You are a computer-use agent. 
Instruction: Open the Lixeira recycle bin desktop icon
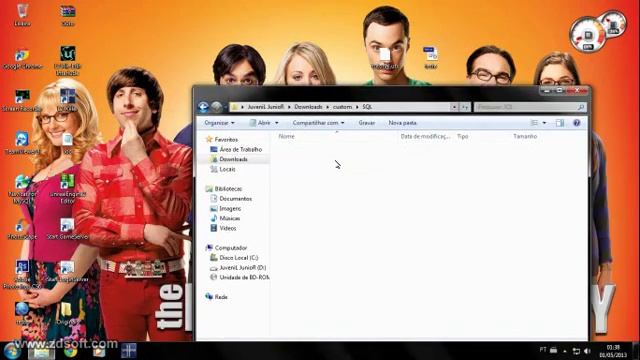point(22,15)
